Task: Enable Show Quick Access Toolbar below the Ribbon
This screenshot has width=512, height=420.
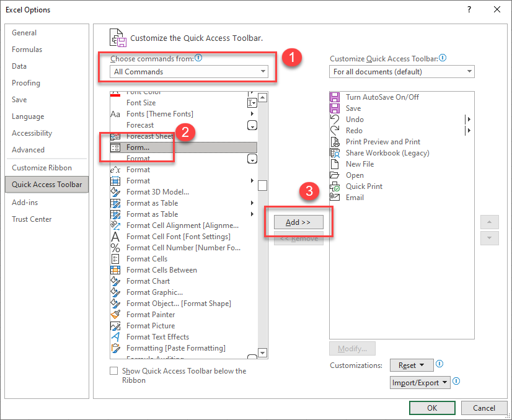Action: (x=114, y=370)
